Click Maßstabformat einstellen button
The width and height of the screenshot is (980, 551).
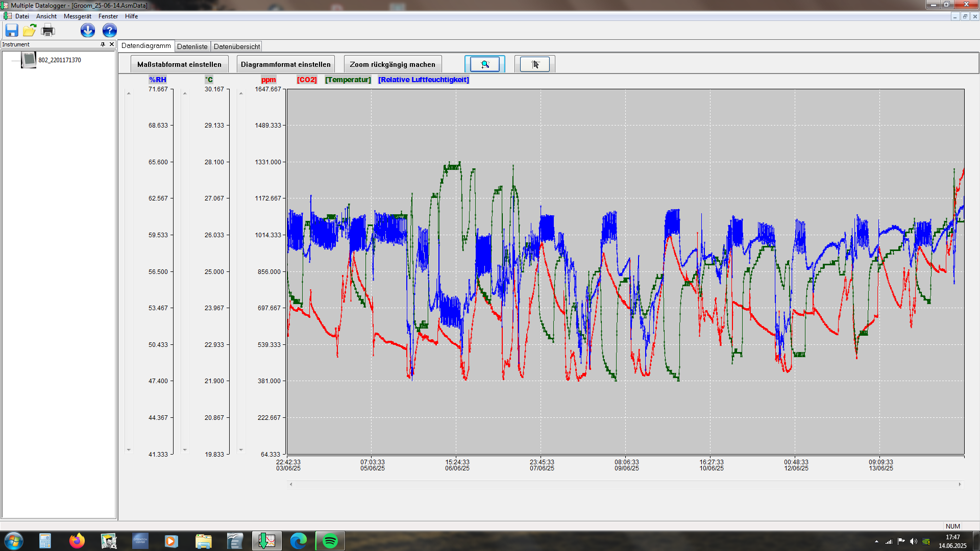click(x=179, y=64)
